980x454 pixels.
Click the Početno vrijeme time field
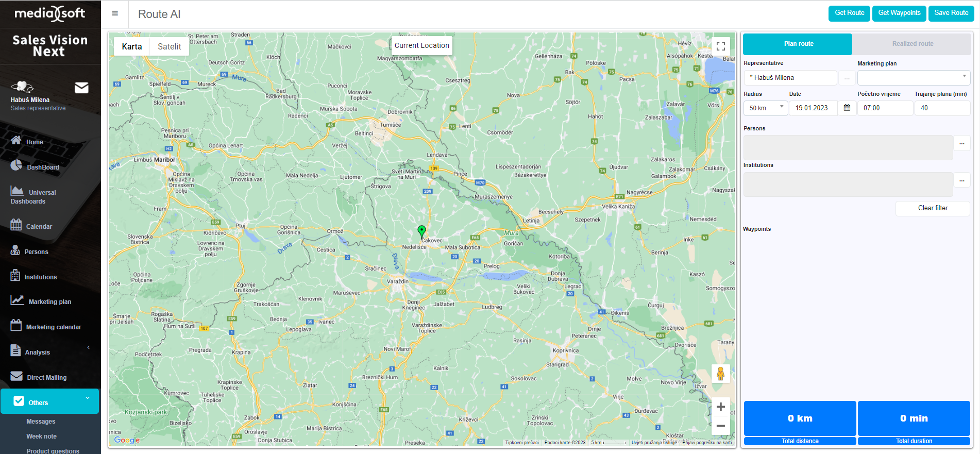884,108
